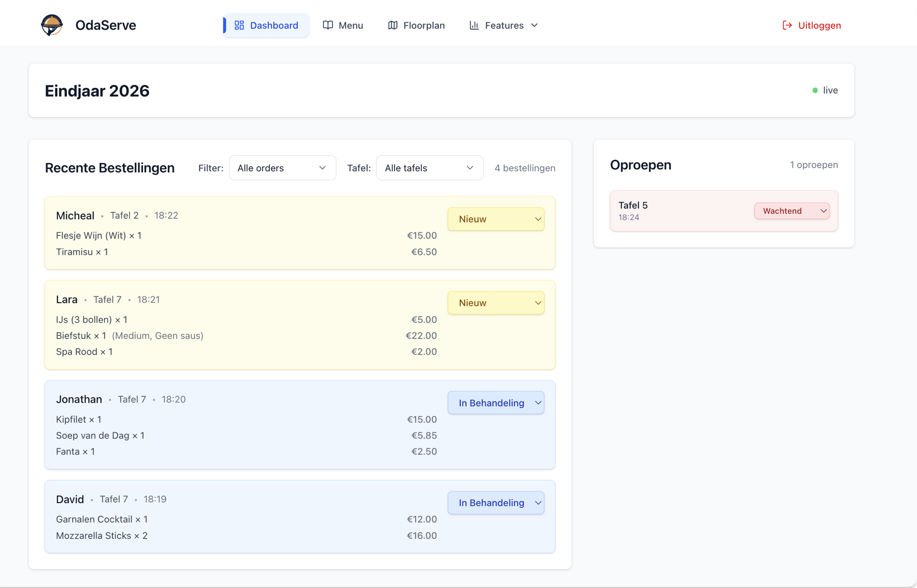The image size is (917, 588).
Task: Click the OdaServe logo icon
Action: coord(52,25)
